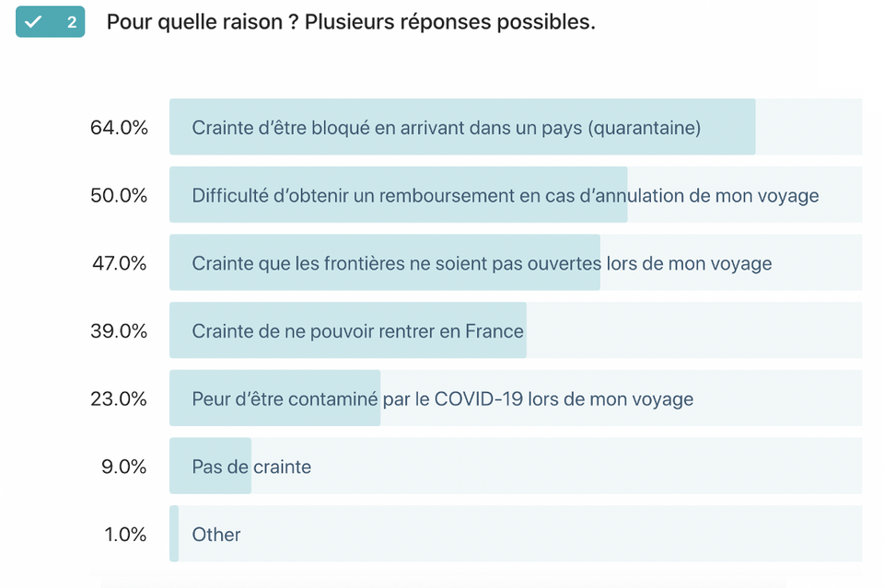Screen dimensions: 884x588
Task: Click the empty track right of 'Other' bar
Action: (x=520, y=534)
